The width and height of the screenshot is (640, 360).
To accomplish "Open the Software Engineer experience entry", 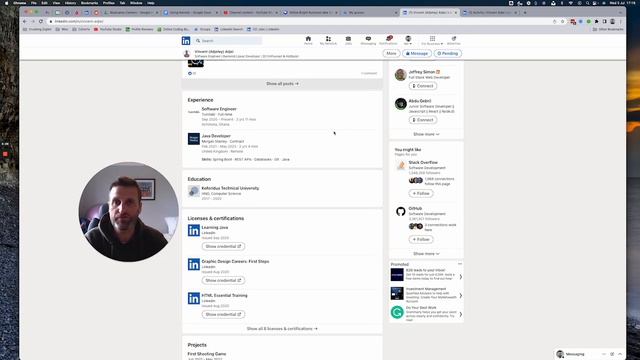I will [219, 109].
